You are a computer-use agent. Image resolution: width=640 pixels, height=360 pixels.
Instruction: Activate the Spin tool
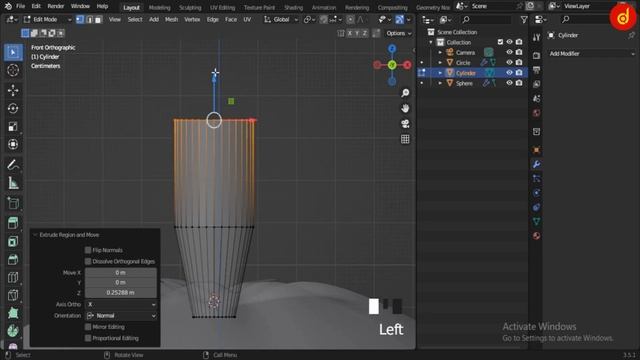(x=13, y=331)
